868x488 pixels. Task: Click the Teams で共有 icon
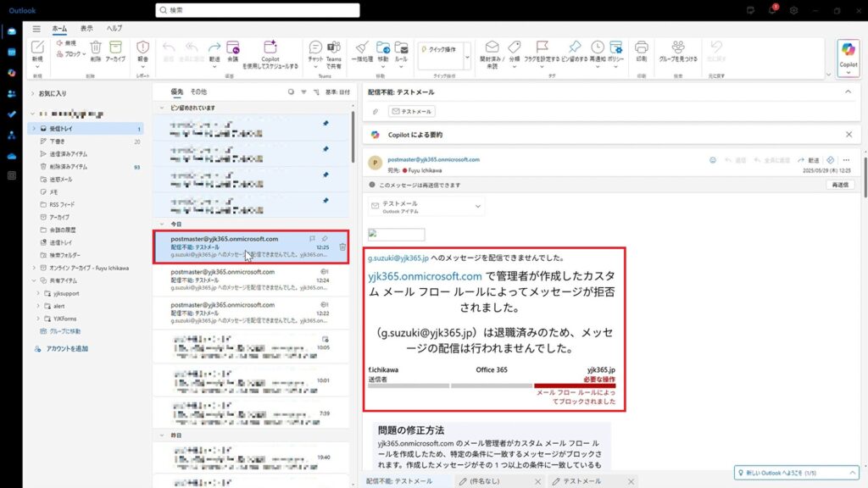[334, 47]
